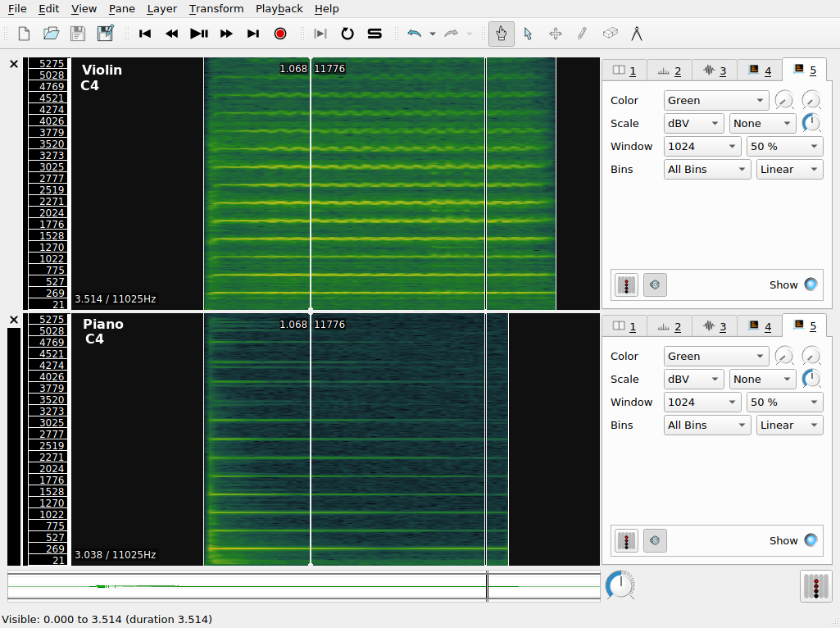Click the blue Scale gain dial in Piano pane
This screenshot has height=628, width=840.
811,379
